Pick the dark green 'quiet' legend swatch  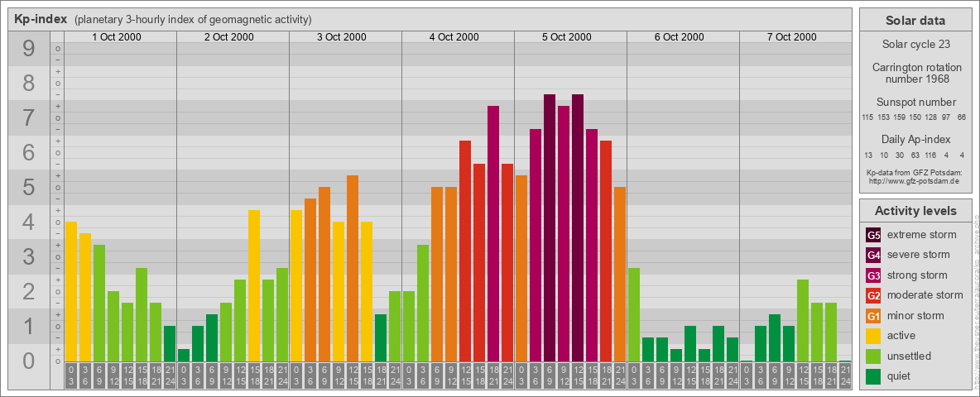click(873, 376)
